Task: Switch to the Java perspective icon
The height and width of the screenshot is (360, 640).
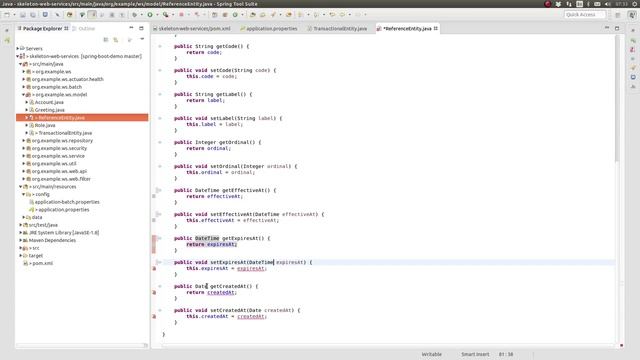Action: point(632,15)
